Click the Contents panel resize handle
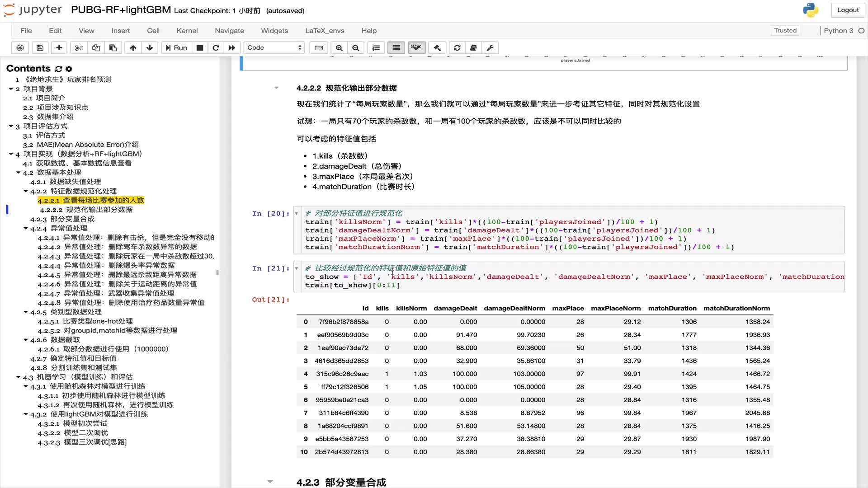The image size is (868, 488). (217, 272)
